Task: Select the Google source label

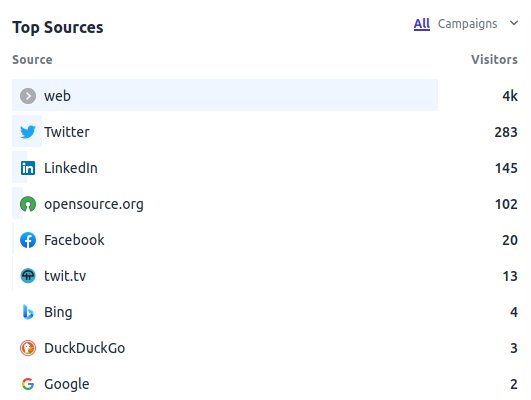Action: [x=67, y=384]
